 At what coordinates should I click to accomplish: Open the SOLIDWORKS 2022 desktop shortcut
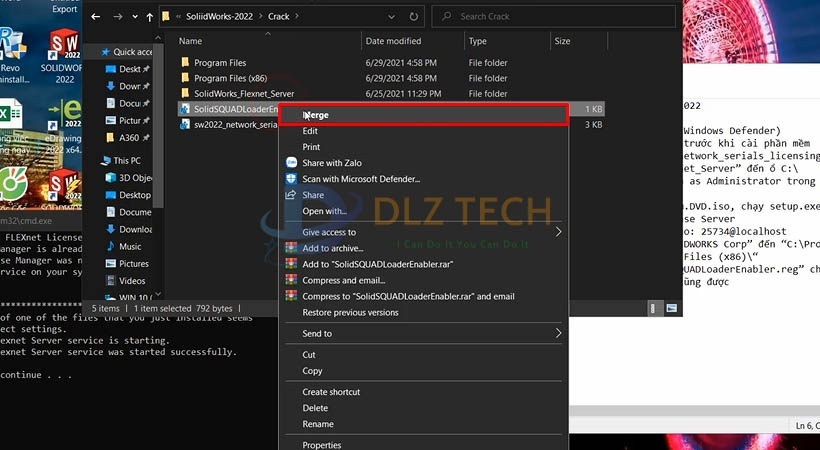click(x=65, y=55)
